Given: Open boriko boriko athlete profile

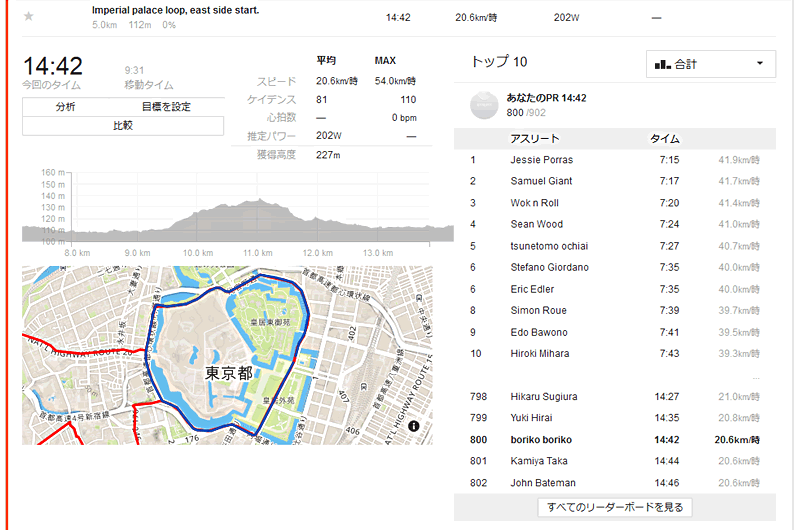Looking at the screenshot, I should pos(541,439).
